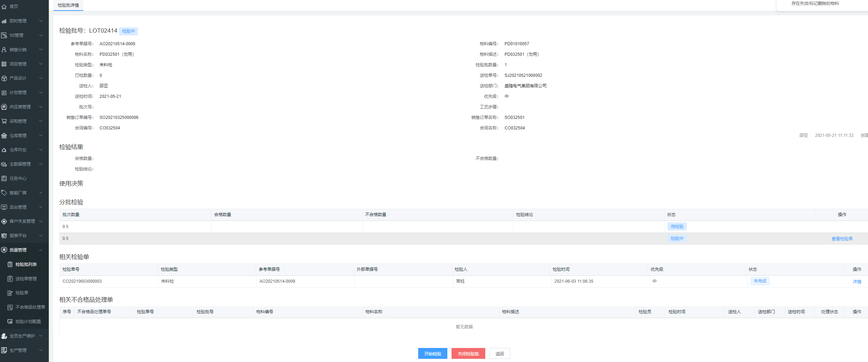
Task: Expand the 报表平台 menu chevron
Action: point(41,236)
